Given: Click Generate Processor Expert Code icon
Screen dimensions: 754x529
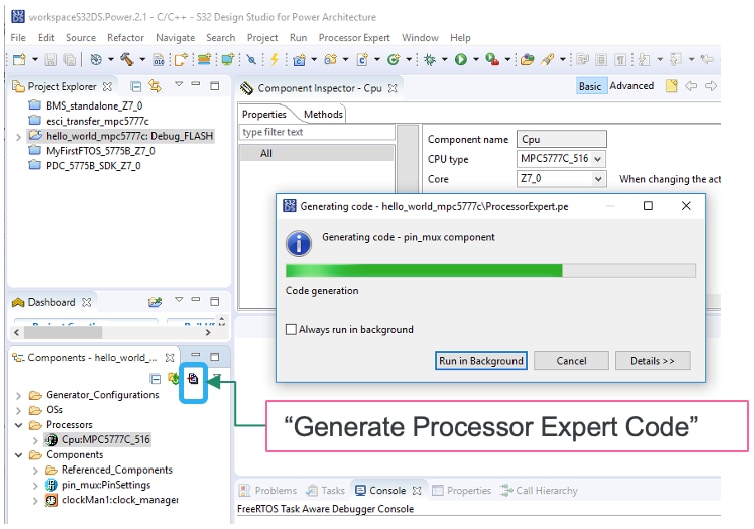Looking at the screenshot, I should pos(193,379).
